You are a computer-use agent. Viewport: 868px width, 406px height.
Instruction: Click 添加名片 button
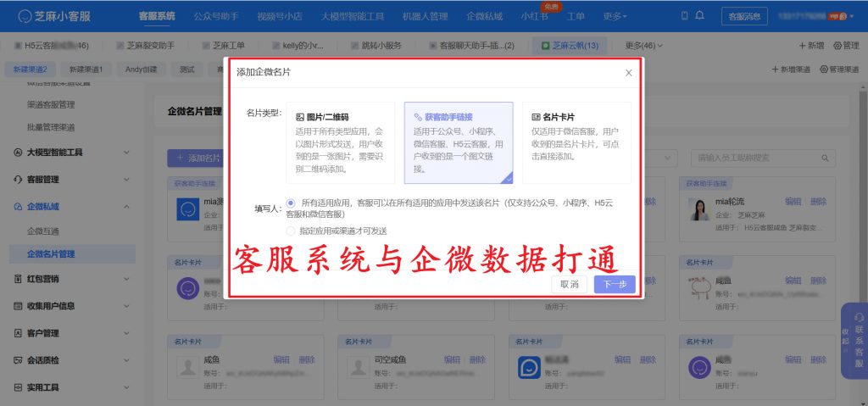tap(198, 158)
